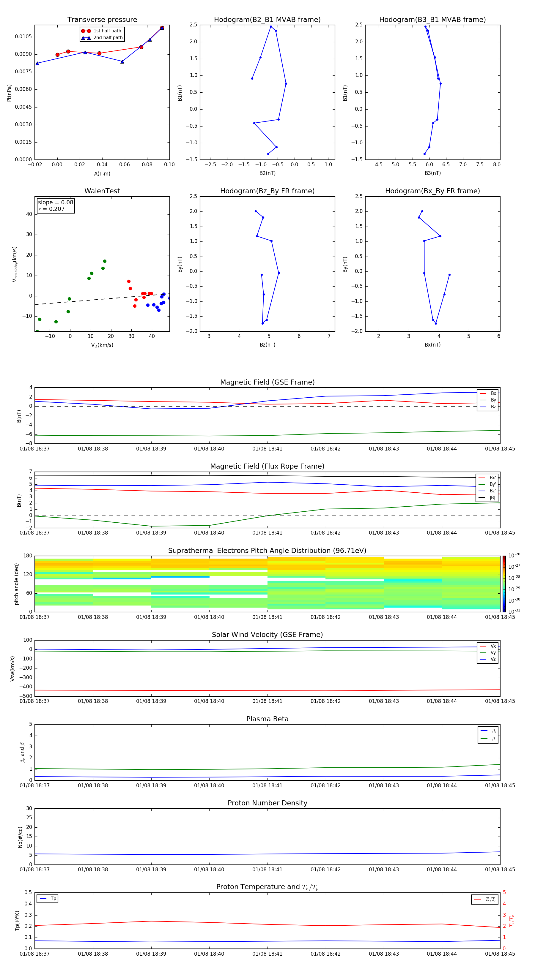535x980 pixels.
Task: Click the Hodogram(Bx_By FR frame) title
Action: (x=432, y=191)
